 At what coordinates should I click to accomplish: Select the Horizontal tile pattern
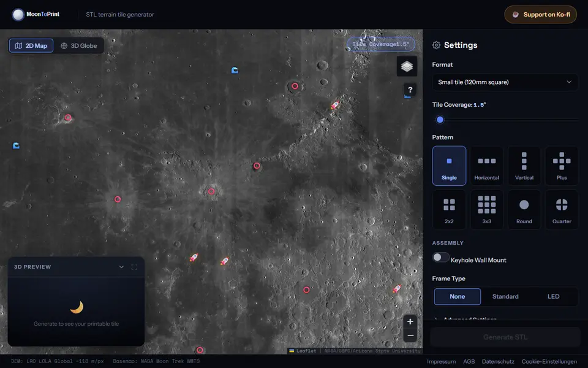coord(486,166)
